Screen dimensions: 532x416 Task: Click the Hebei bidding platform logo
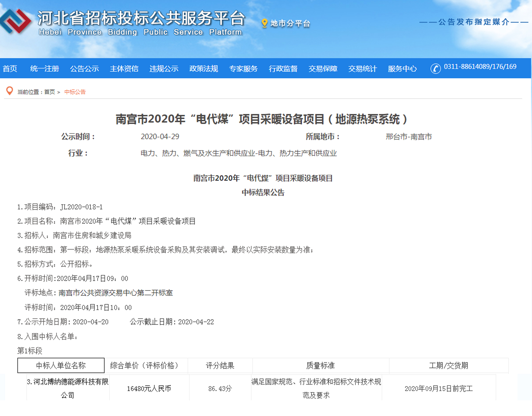coord(16,21)
